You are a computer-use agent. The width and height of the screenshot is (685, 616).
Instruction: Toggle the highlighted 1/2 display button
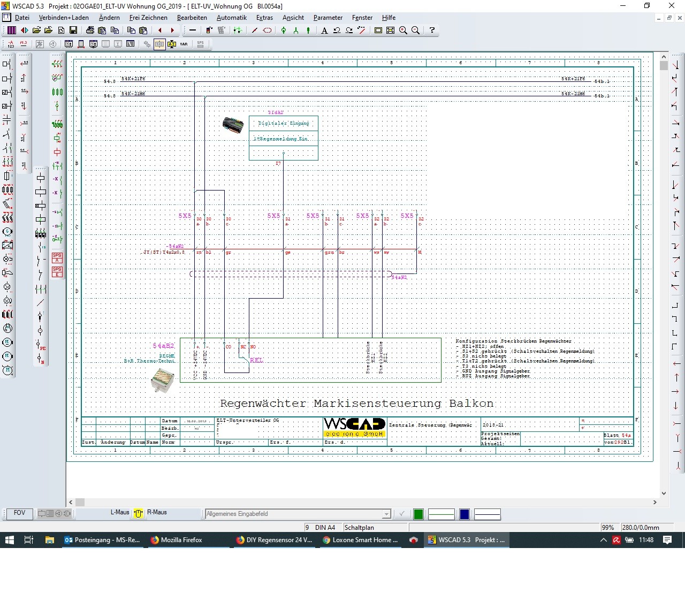coord(159,44)
